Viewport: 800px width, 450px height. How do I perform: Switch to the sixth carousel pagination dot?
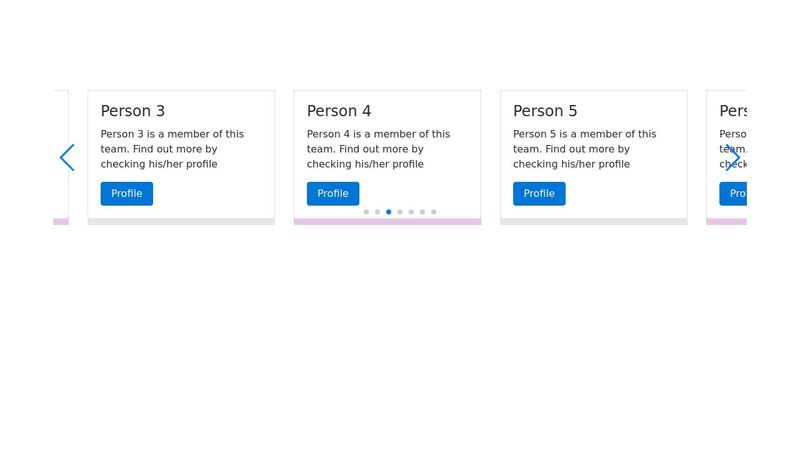click(422, 212)
